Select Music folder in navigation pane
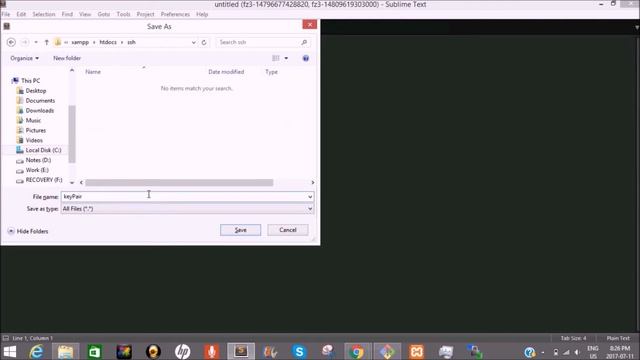 tap(33, 120)
